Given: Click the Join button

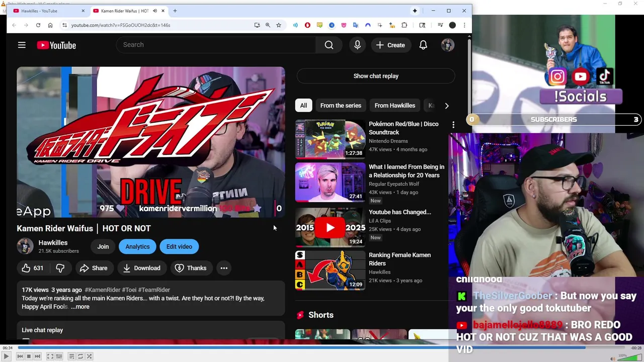Looking at the screenshot, I should 103,247.
